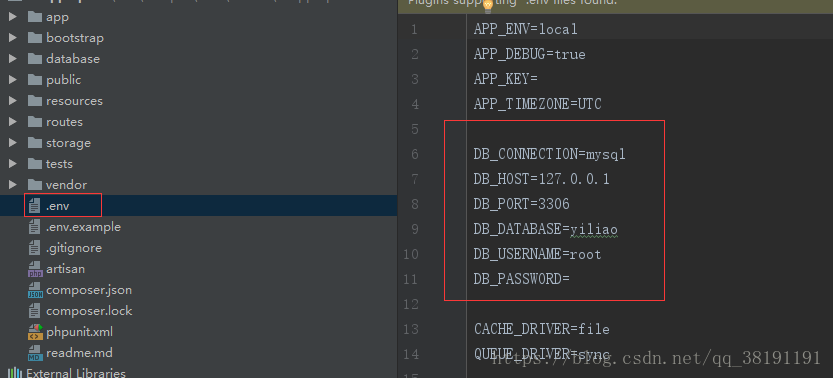Click the .gitignore file icon
Viewport: 833px width, 378px height.
click(35, 248)
